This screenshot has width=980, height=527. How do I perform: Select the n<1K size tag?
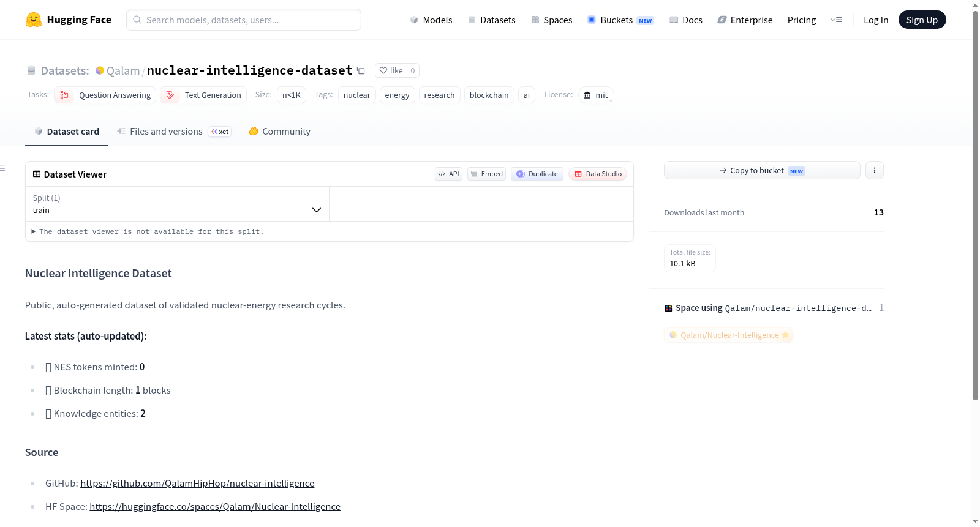(x=292, y=95)
